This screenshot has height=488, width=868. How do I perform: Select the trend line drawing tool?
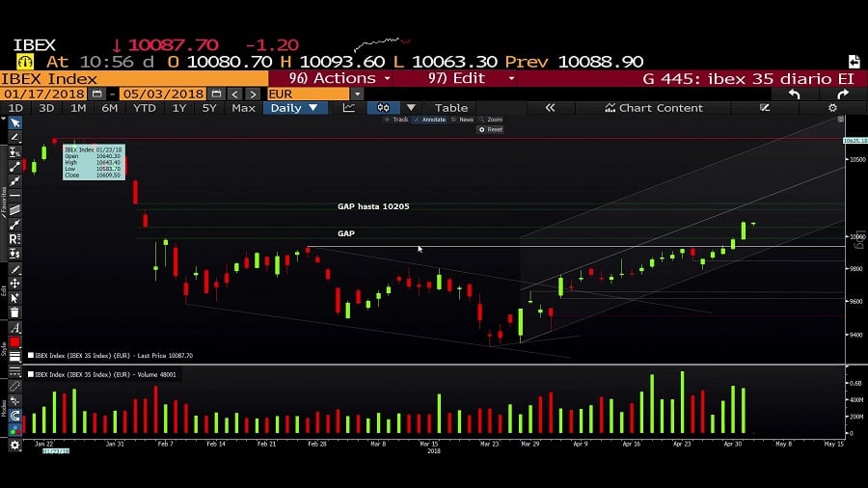click(14, 167)
